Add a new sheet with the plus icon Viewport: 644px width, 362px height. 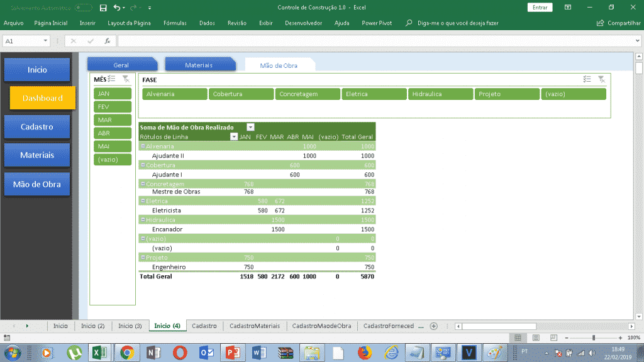tap(434, 326)
